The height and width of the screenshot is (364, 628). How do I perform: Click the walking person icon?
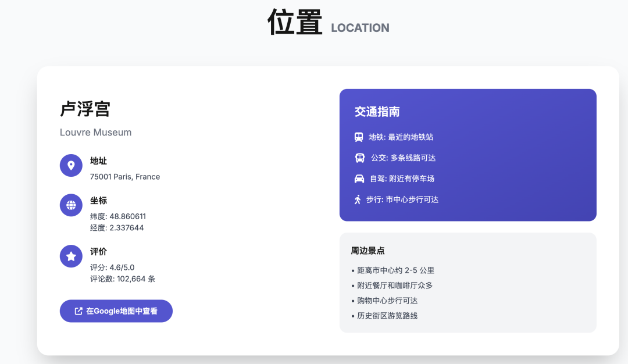coord(358,199)
